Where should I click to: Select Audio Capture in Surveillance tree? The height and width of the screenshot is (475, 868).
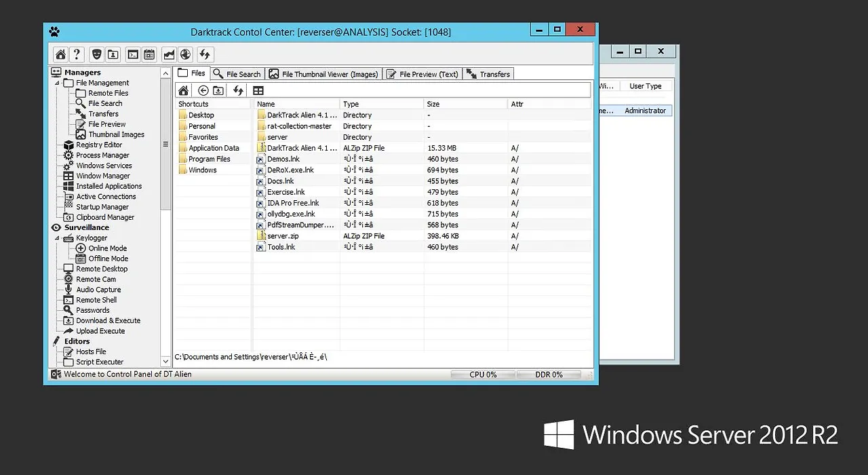[98, 289]
